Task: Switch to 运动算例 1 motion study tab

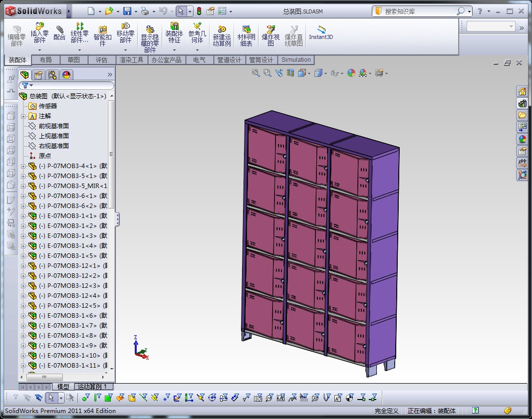Action: pos(92,387)
